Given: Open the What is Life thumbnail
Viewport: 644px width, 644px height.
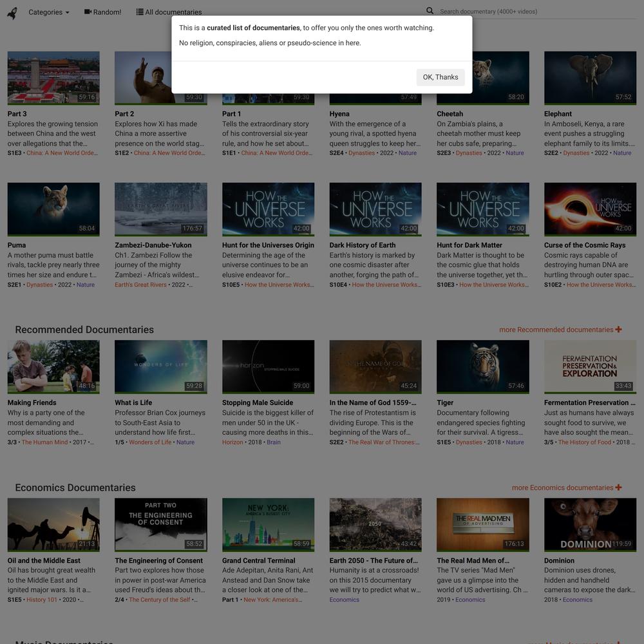Looking at the screenshot, I should [160, 366].
